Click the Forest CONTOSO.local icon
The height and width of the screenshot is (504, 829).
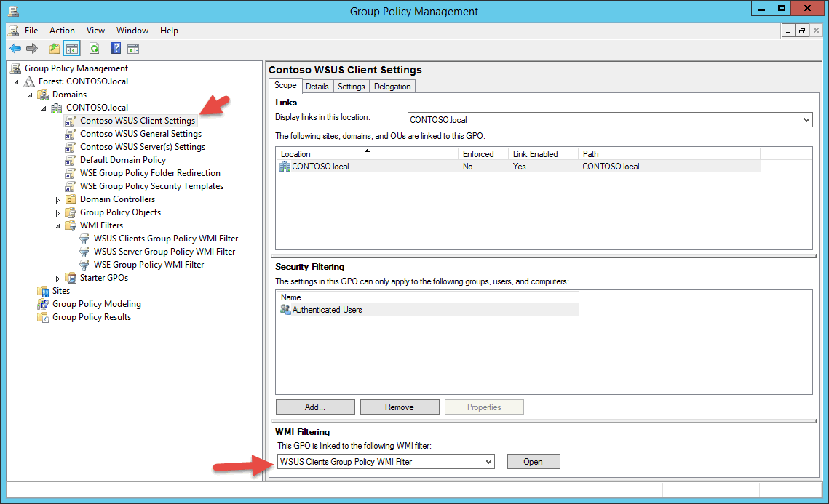pyautogui.click(x=29, y=81)
